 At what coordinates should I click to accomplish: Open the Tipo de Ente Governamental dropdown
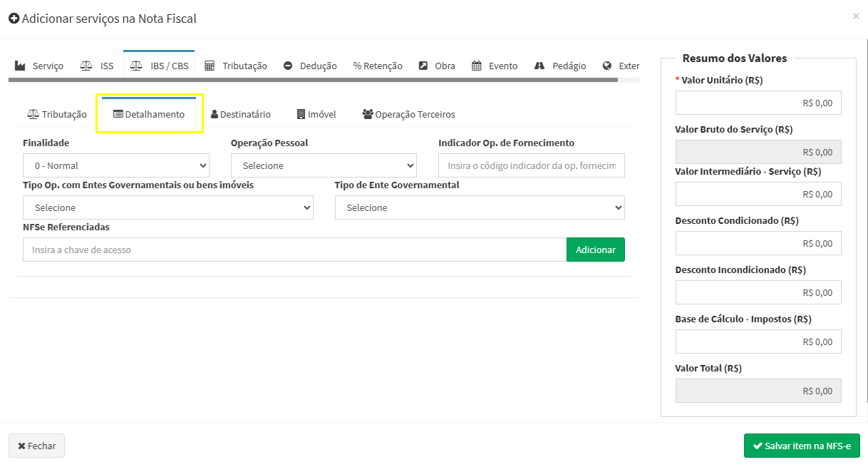click(480, 207)
